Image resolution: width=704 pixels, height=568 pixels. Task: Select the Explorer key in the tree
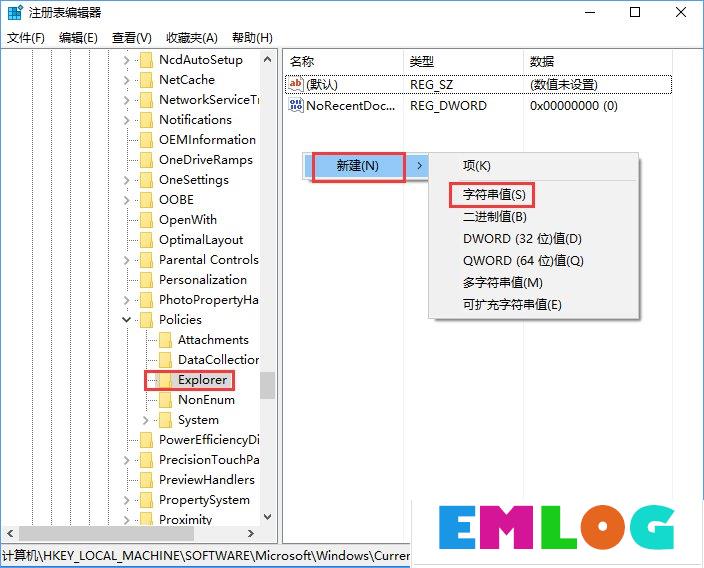(202, 380)
